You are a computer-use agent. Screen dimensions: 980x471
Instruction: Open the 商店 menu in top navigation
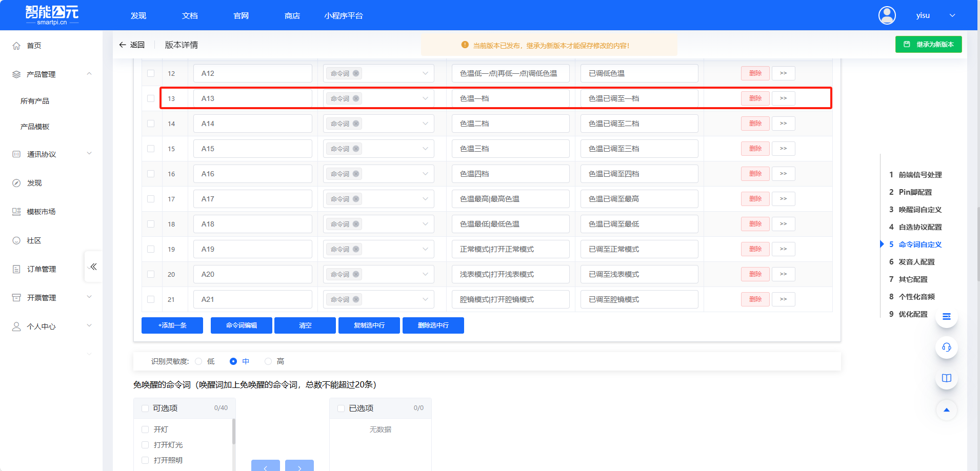(292, 15)
